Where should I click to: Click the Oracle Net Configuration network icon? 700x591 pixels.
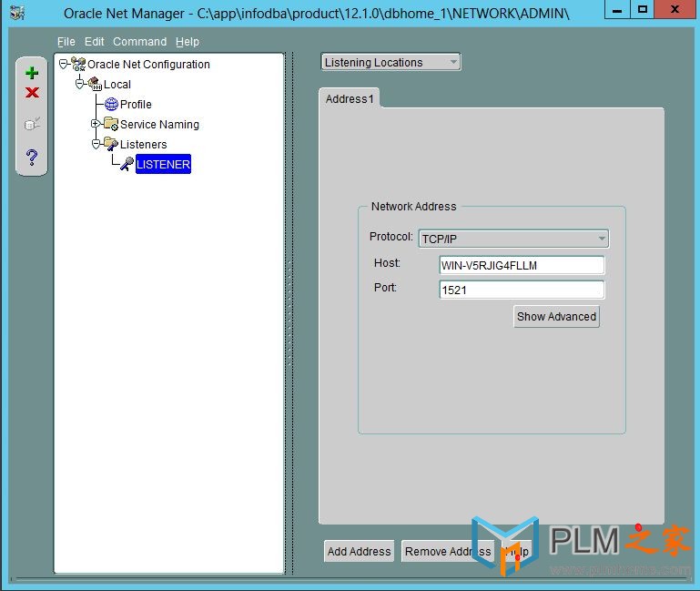pyautogui.click(x=78, y=65)
